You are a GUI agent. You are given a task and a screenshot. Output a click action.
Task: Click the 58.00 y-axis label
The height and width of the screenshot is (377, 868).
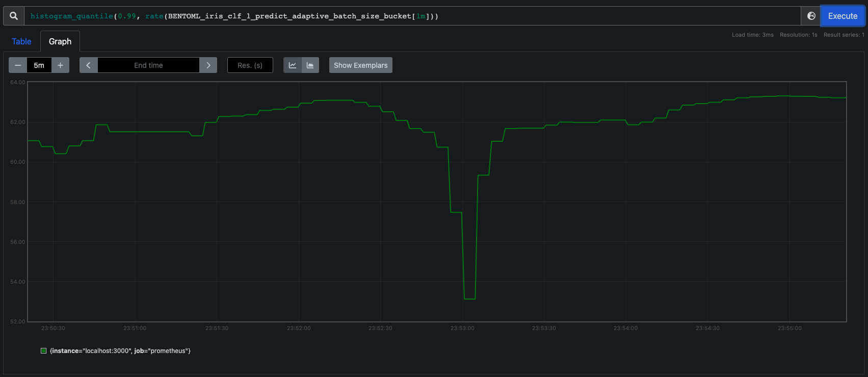point(18,202)
